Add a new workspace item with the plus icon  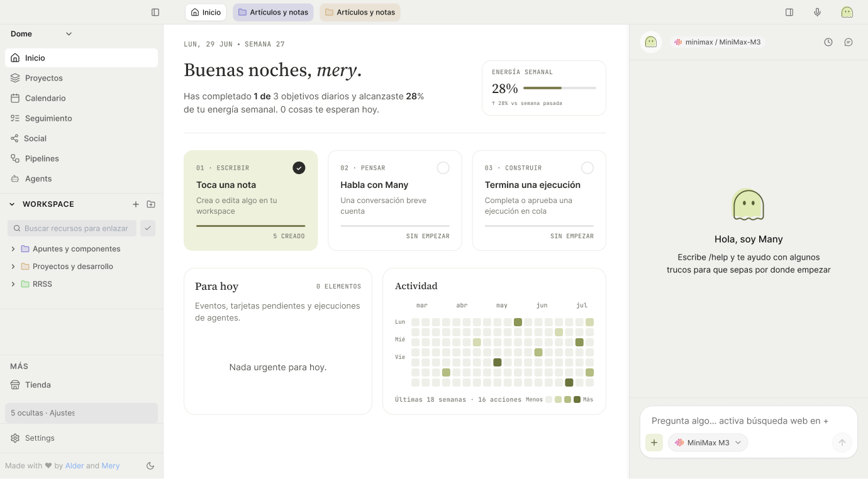[x=136, y=204]
